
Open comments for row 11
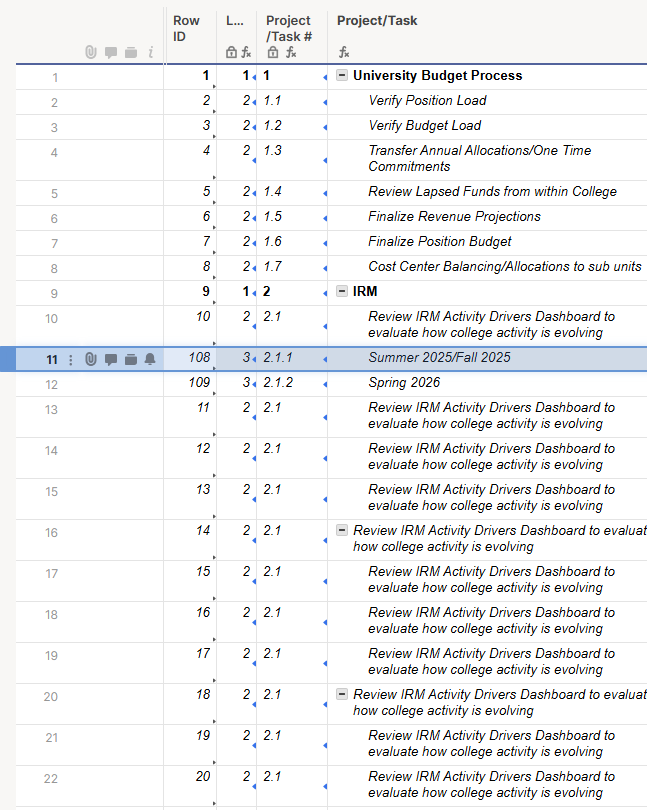(111, 360)
